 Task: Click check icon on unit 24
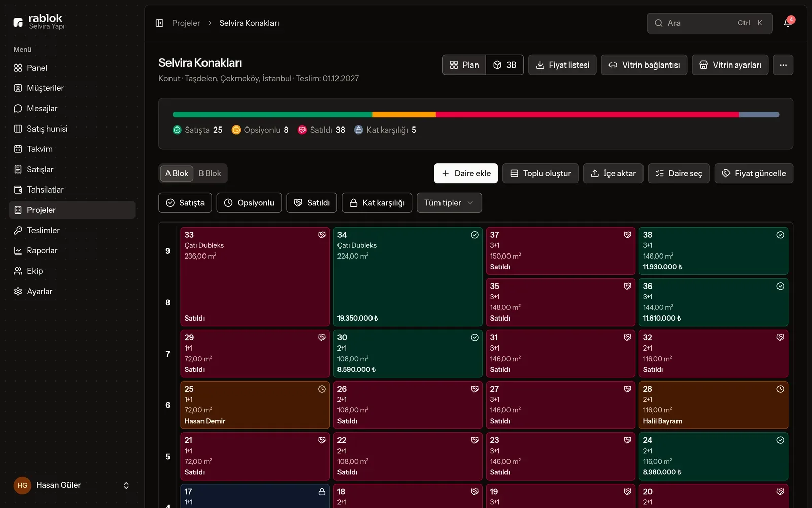tap(780, 440)
